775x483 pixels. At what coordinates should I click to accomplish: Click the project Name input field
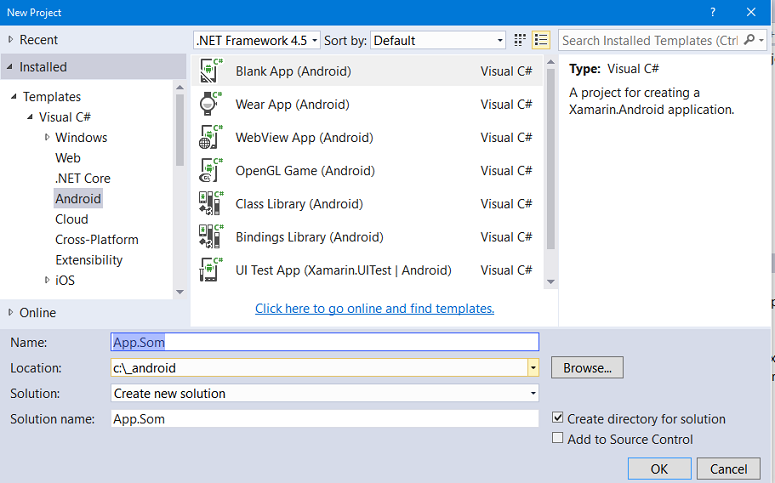pos(325,342)
